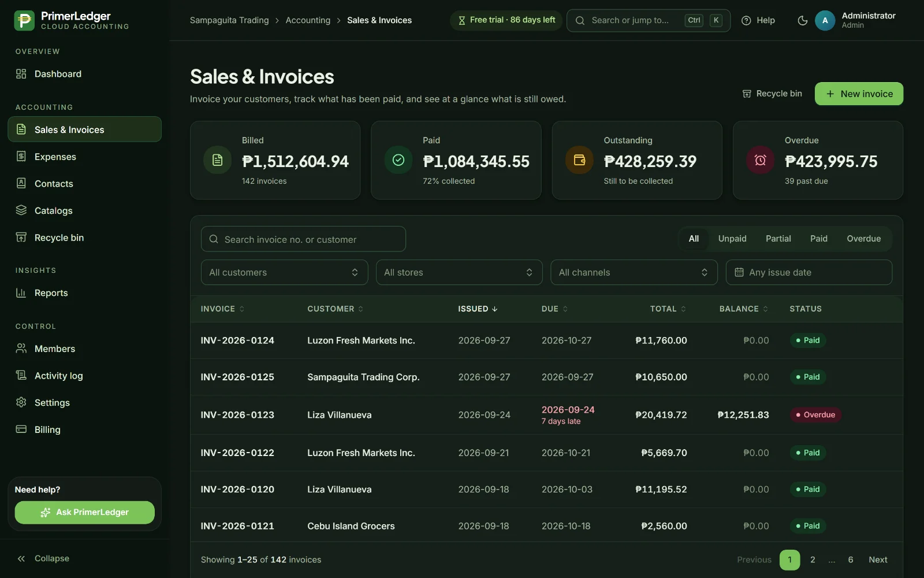Screen dimensions: 924x578
Task: Click the Free trial 86 days left badge
Action: 506,20
